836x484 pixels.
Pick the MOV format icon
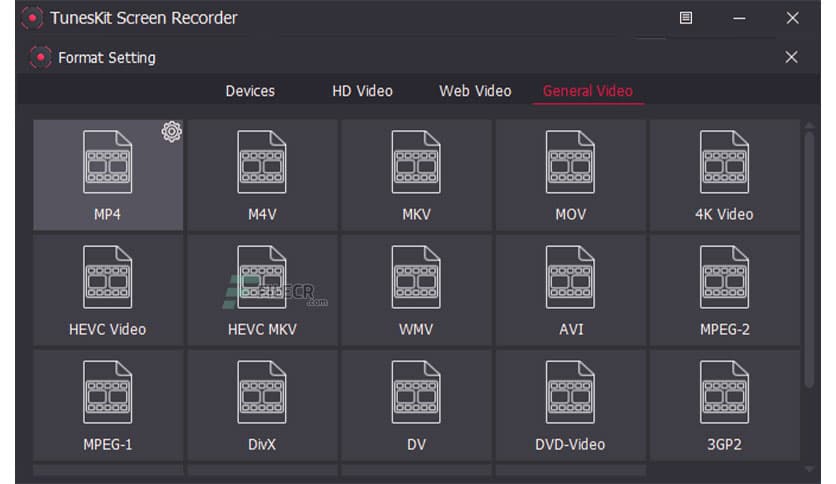pyautogui.click(x=570, y=162)
